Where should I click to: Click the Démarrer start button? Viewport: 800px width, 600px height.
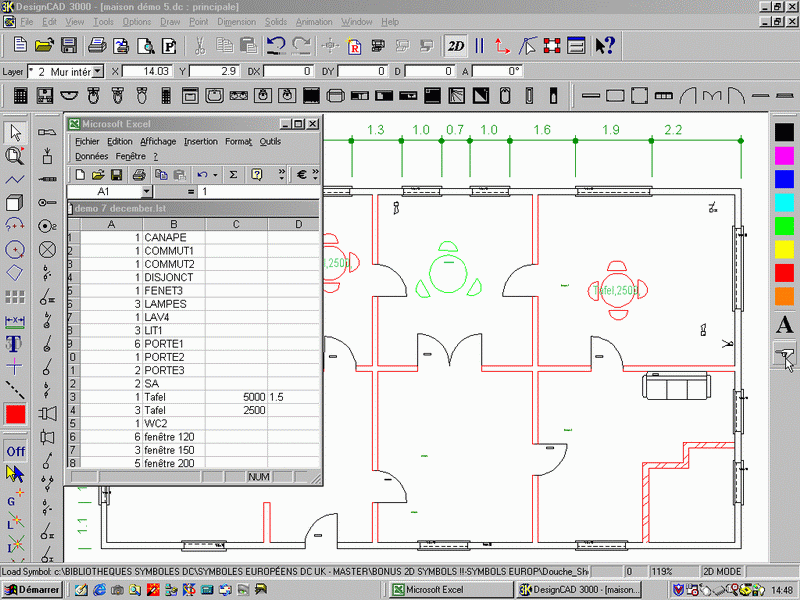32,589
